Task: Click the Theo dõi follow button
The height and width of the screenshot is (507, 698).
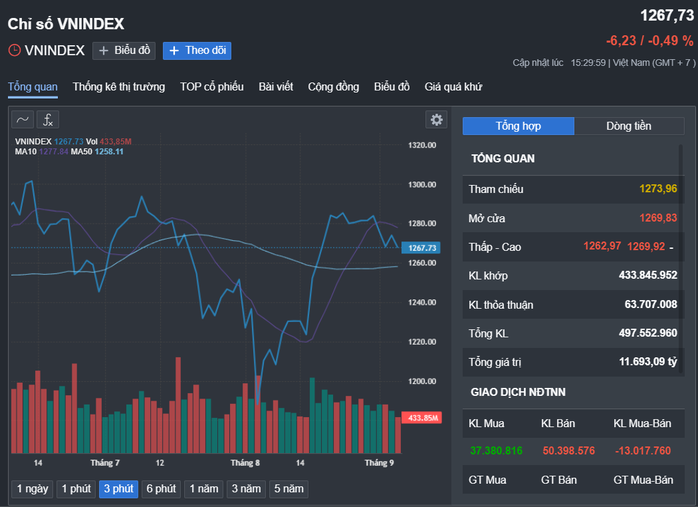Action: (197, 51)
